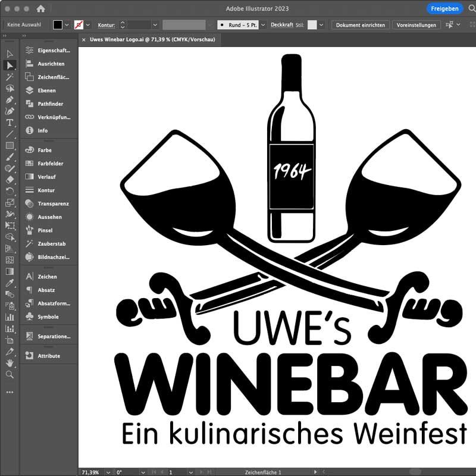This screenshot has width=476, height=476.
Task: Open the Ebenen panel
Action: click(46, 90)
